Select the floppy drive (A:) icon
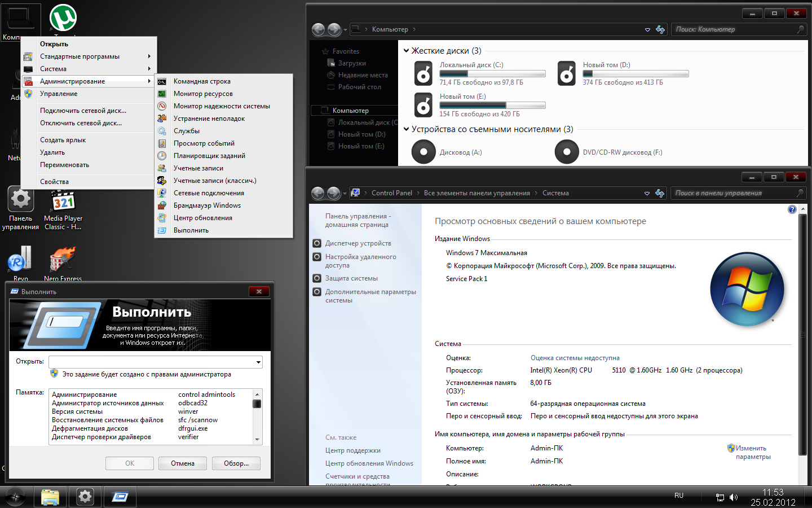 [423, 152]
